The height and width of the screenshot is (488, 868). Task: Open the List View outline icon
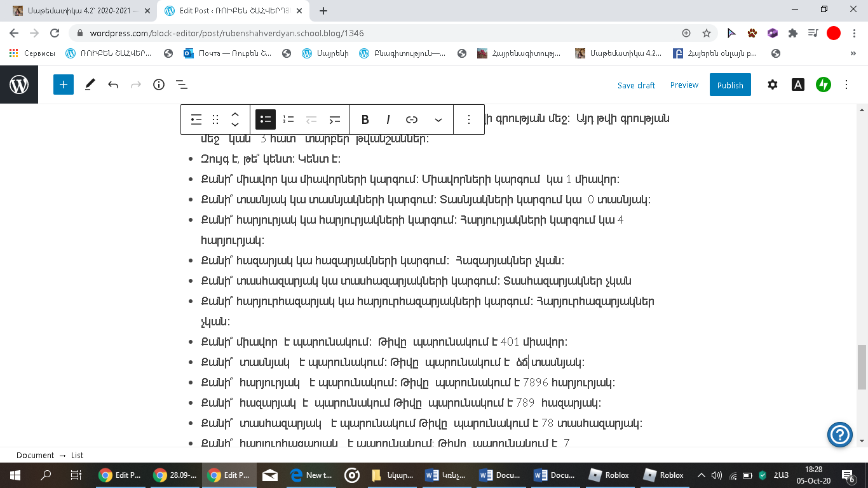click(181, 85)
